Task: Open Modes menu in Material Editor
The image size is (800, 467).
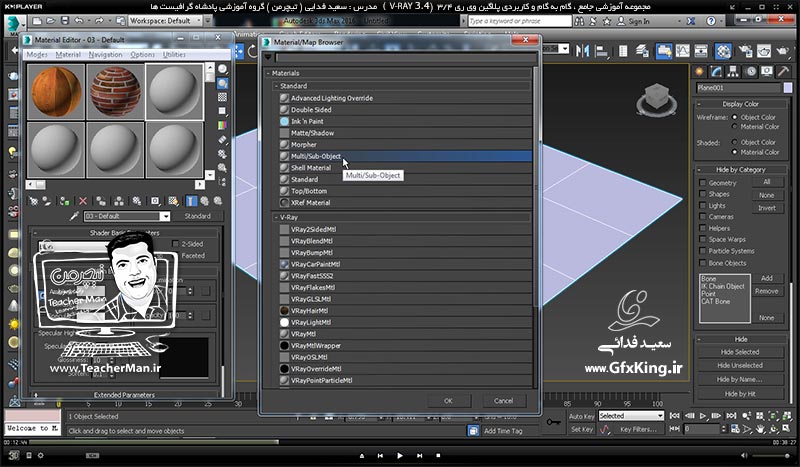Action: click(x=37, y=55)
